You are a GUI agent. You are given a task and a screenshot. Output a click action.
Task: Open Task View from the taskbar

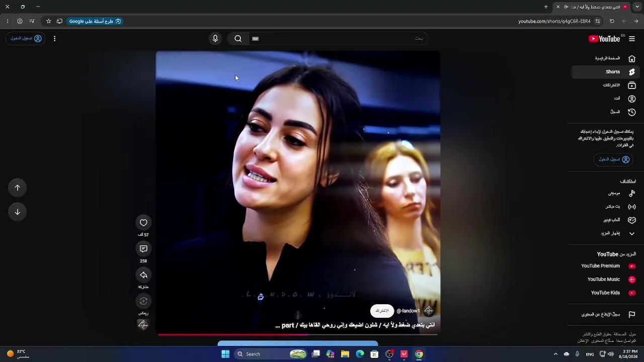pyautogui.click(x=316, y=354)
